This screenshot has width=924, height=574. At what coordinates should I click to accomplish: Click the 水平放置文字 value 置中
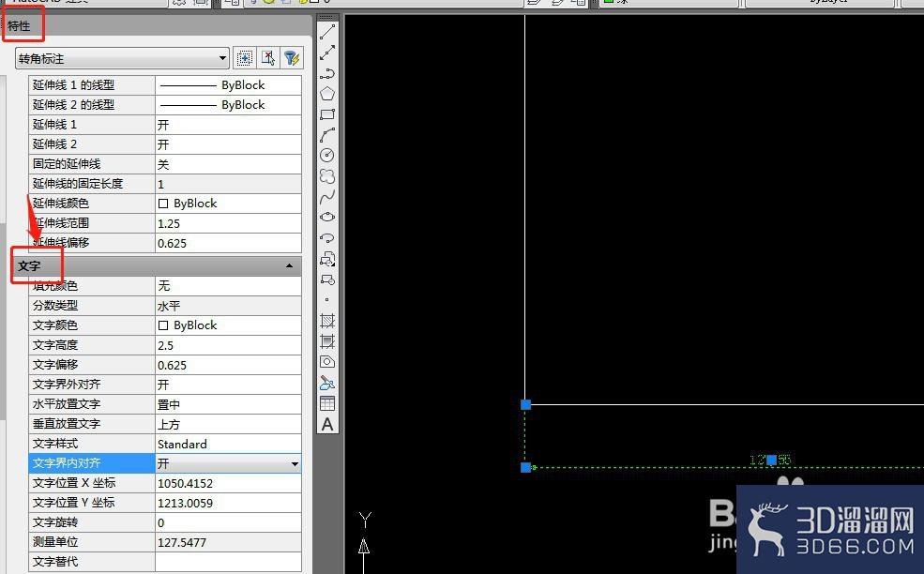point(228,404)
